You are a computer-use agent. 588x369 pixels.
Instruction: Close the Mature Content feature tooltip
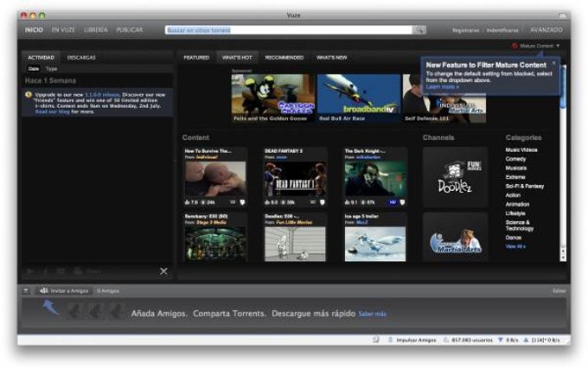point(554,62)
